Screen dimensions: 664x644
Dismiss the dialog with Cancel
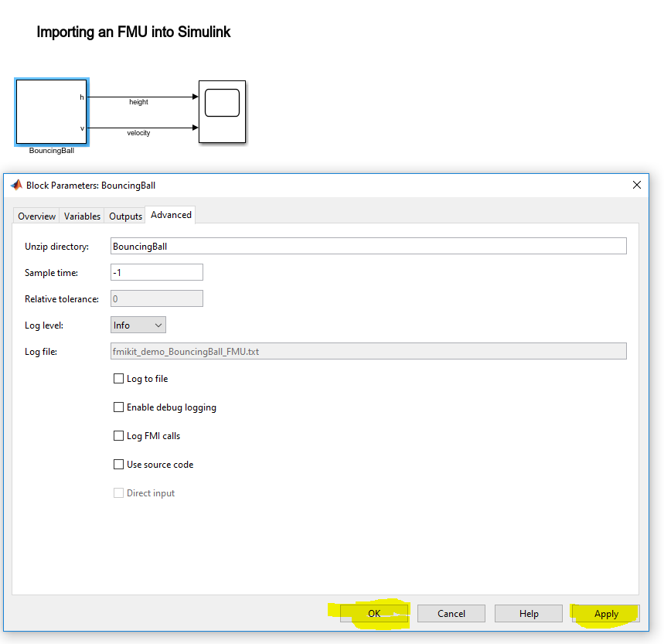[x=451, y=613]
